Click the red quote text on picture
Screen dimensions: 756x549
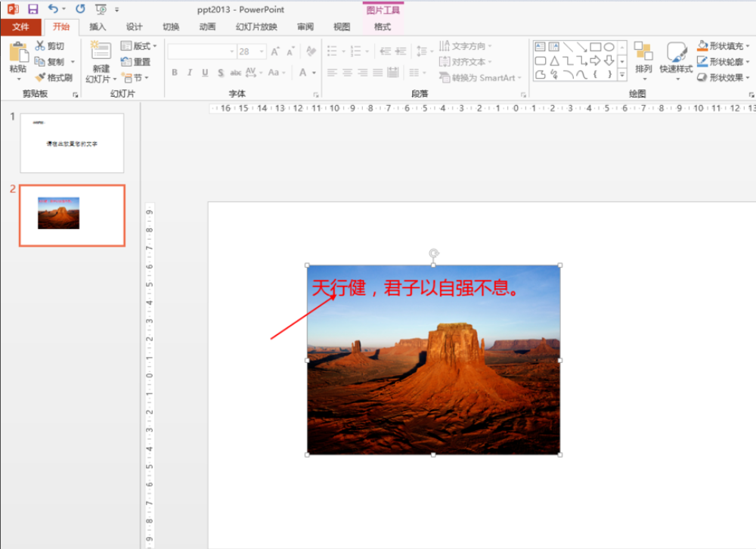point(416,288)
